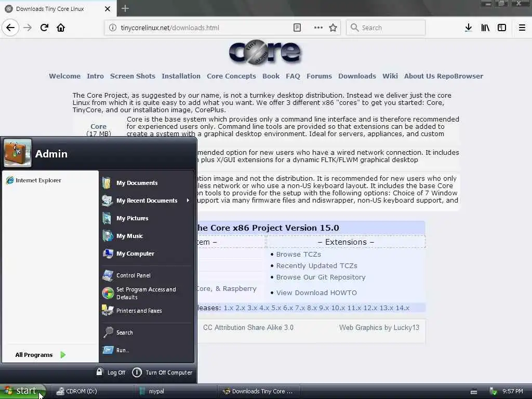Open Browse TCZs link

298,254
